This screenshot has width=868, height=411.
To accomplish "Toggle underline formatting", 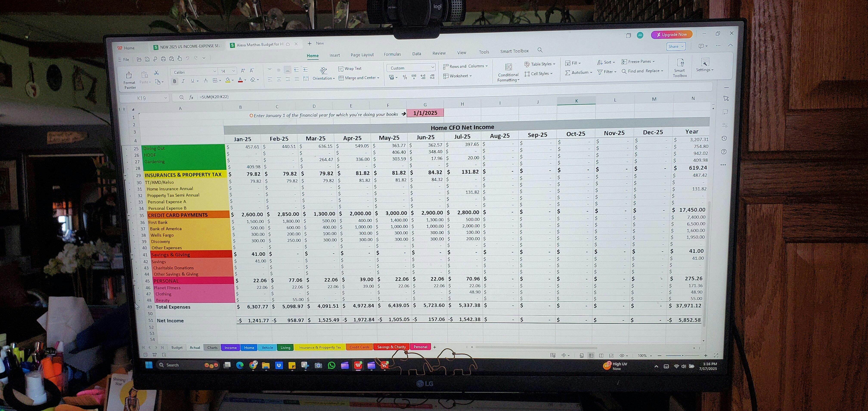I will point(192,81).
